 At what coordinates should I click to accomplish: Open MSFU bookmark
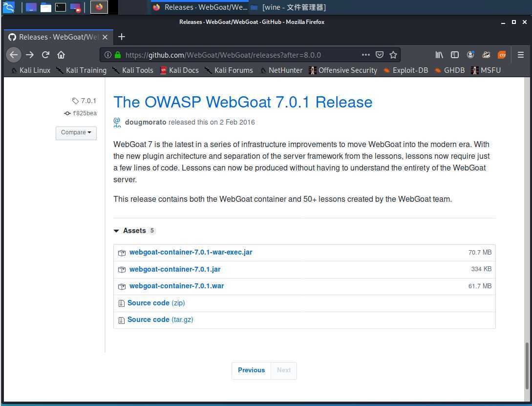pyautogui.click(x=486, y=70)
